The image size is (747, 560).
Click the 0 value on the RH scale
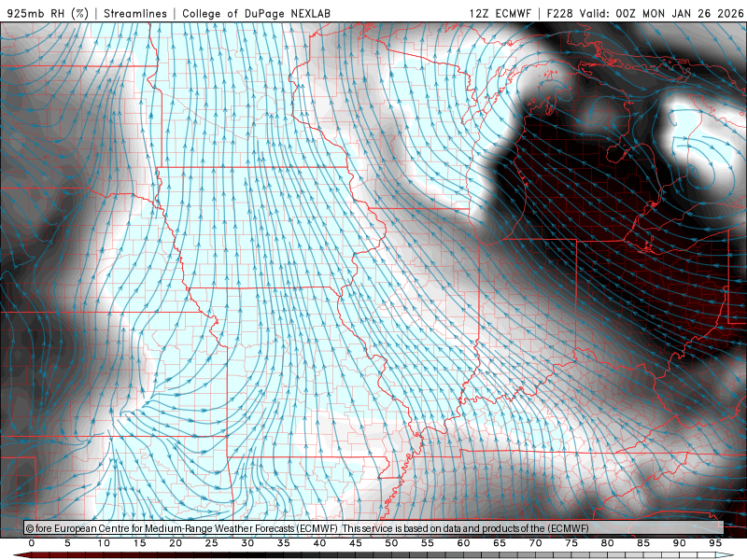pyautogui.click(x=32, y=543)
